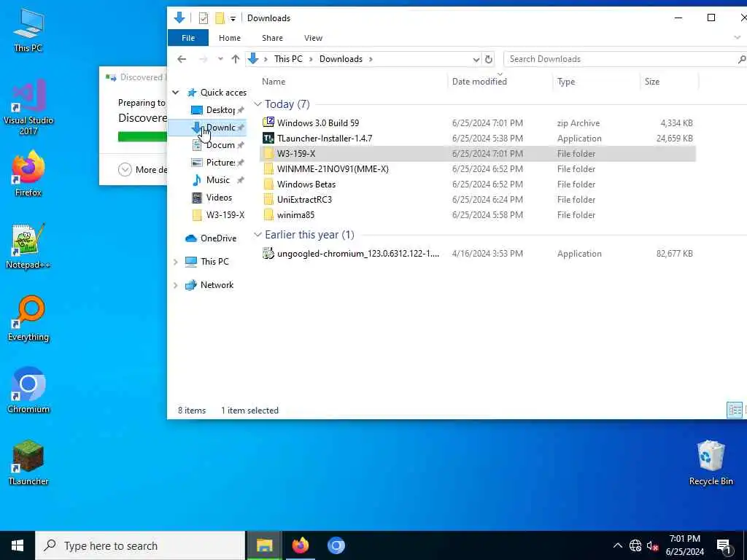
Task: Click File Explorer in the taskbar
Action: pos(264,545)
